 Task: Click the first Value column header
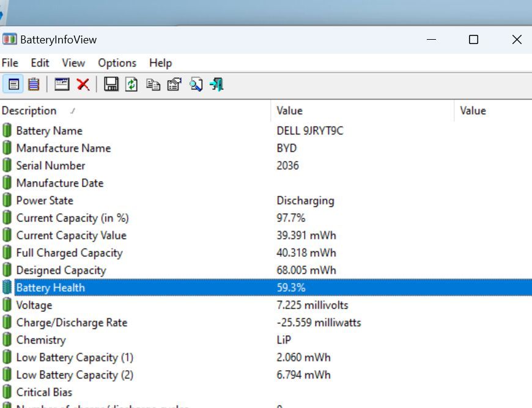[x=289, y=111]
